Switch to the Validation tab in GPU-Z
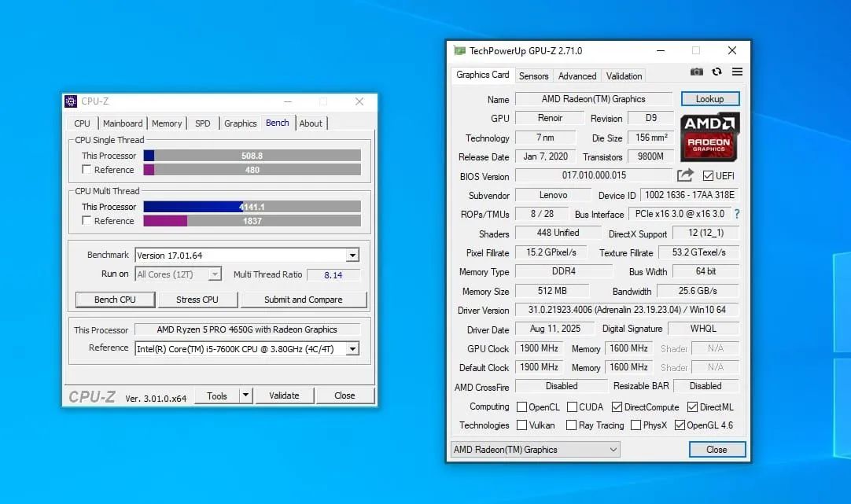 (624, 76)
